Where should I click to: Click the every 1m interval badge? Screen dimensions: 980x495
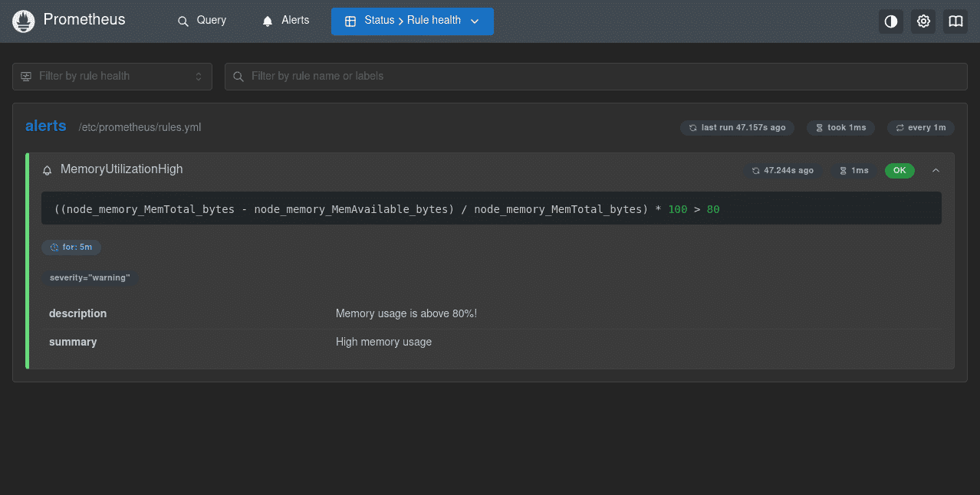click(x=920, y=128)
